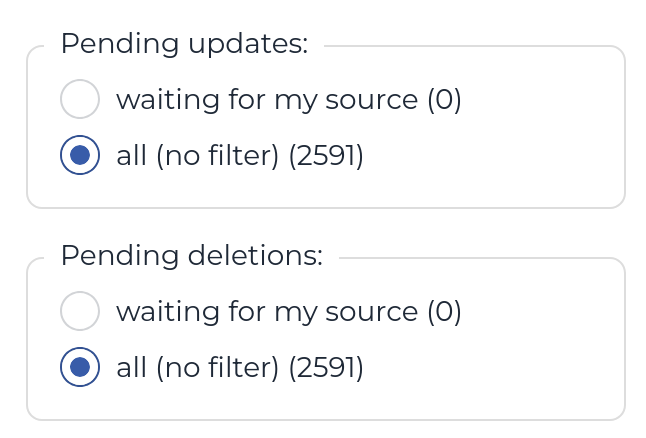Click 'all (no filter) (2591)' text in Pending updates
This screenshot has width=646, height=438.
(240, 155)
